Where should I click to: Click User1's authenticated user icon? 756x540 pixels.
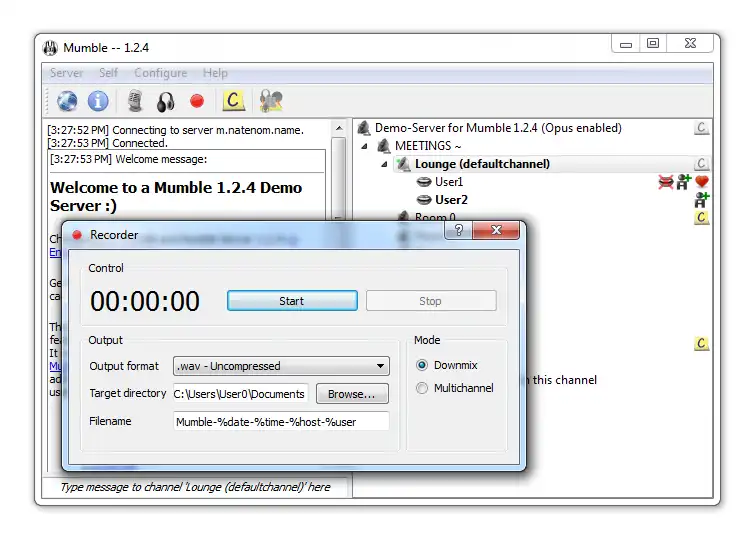(684, 182)
